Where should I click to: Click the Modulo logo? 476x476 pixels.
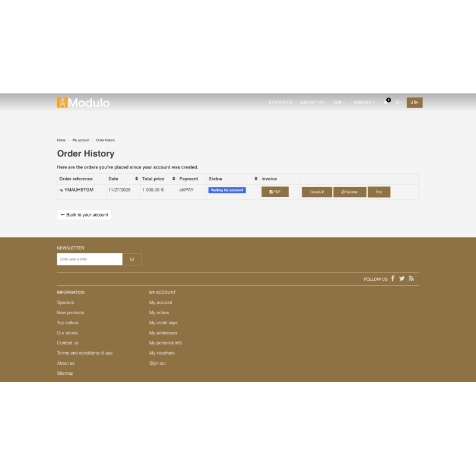coord(83,102)
